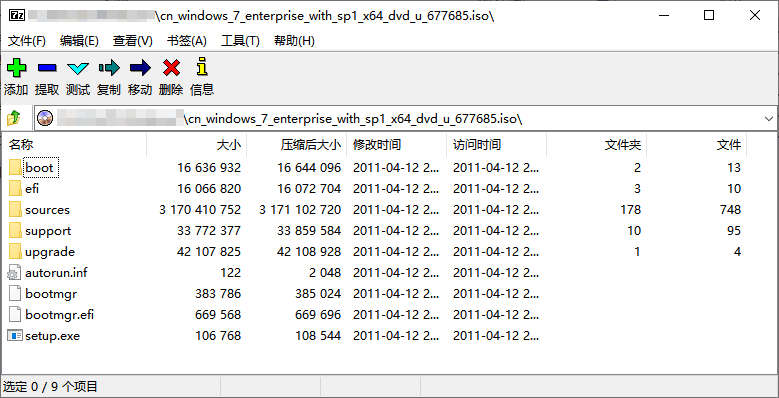Select the support folder icon

pyautogui.click(x=15, y=231)
